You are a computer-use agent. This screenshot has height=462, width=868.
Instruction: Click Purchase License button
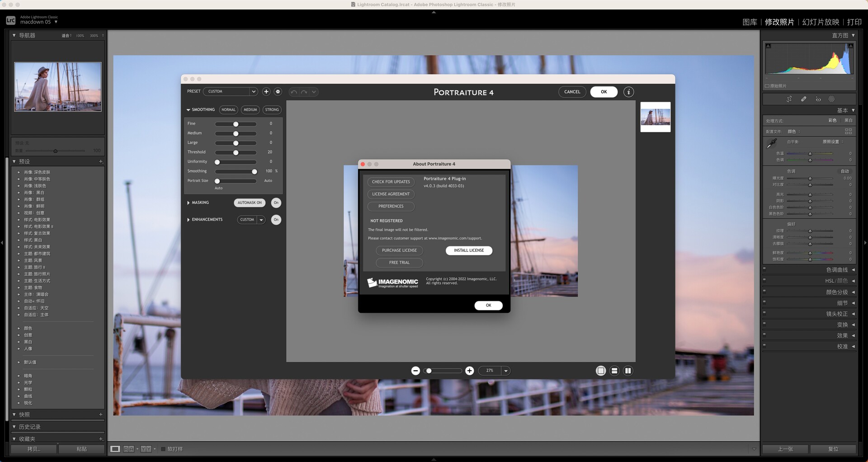[399, 250]
